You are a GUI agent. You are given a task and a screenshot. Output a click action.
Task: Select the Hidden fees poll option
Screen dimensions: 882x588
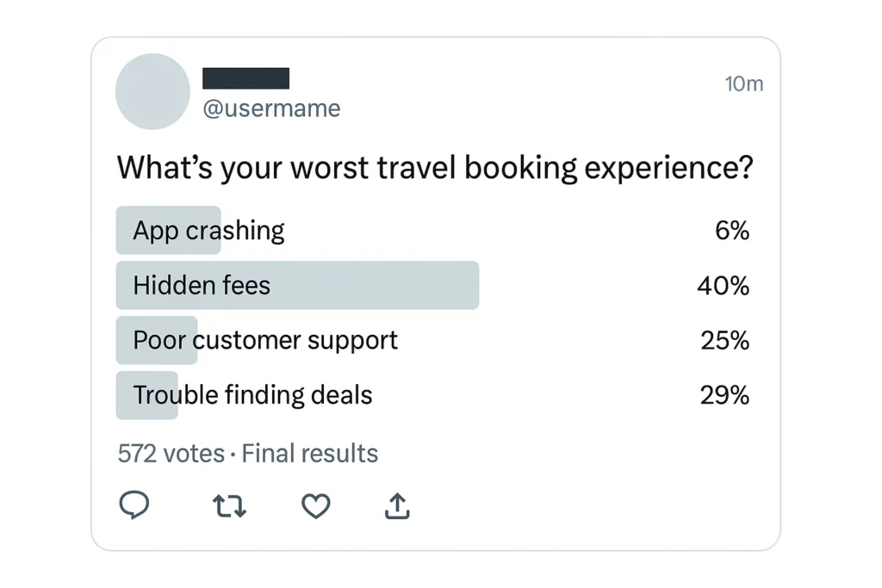433,285
